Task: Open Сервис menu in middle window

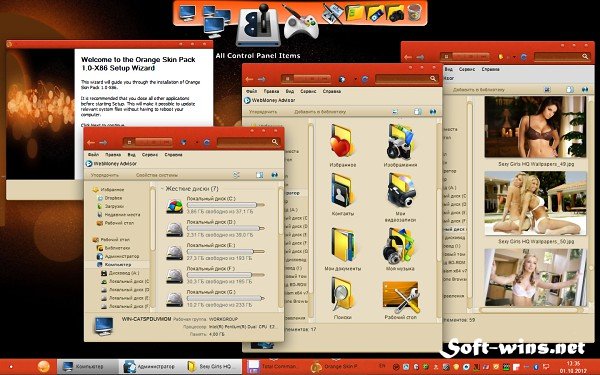Action: coord(308,91)
